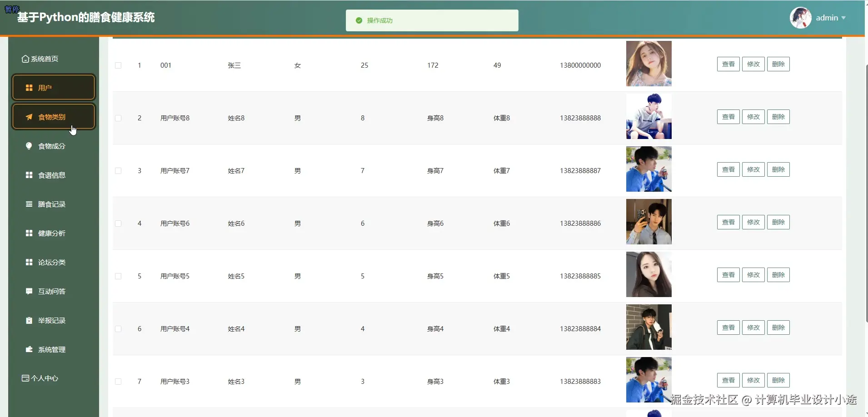868x417 pixels.
Task: Click the grid icon next to 食谱信息
Action: click(x=29, y=175)
